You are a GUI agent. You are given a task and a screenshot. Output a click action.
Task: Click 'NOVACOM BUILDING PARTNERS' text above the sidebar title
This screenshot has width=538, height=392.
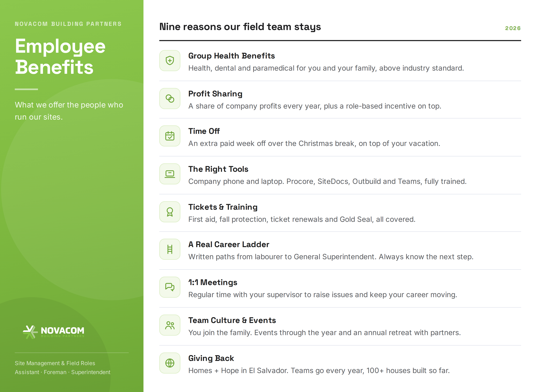[x=68, y=24]
